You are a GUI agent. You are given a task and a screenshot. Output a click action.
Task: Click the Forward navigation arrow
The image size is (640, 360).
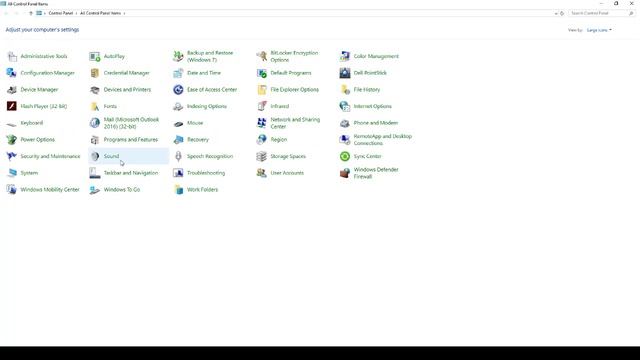click(16, 13)
